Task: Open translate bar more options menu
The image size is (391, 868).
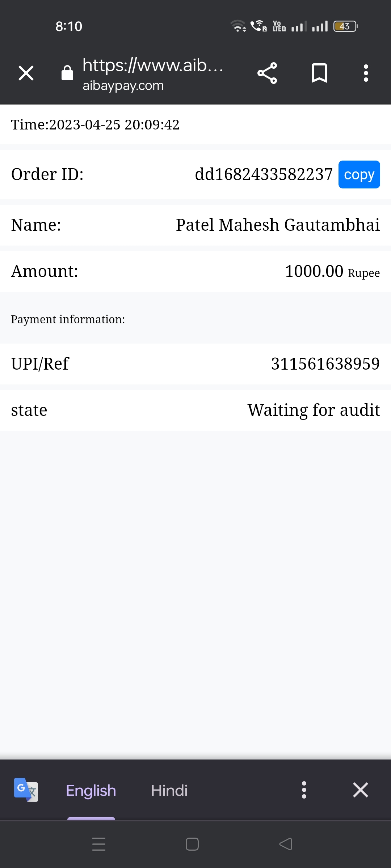Action: point(304,790)
